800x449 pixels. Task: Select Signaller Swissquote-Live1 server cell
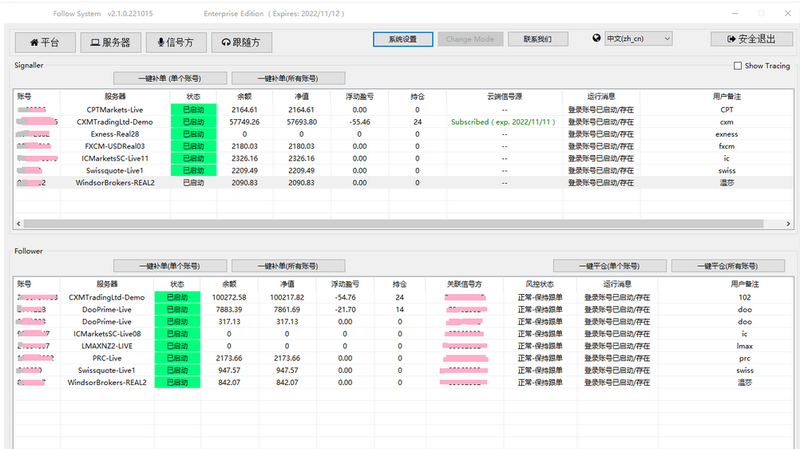115,170
